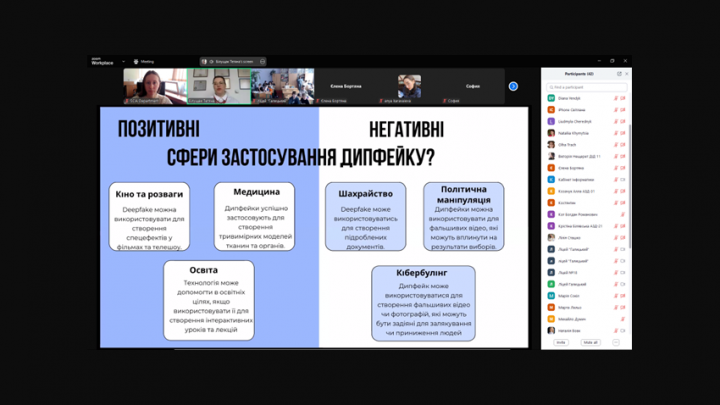
Task: Click Олена Бортяна's muted mic icon
Action: [x=616, y=168]
